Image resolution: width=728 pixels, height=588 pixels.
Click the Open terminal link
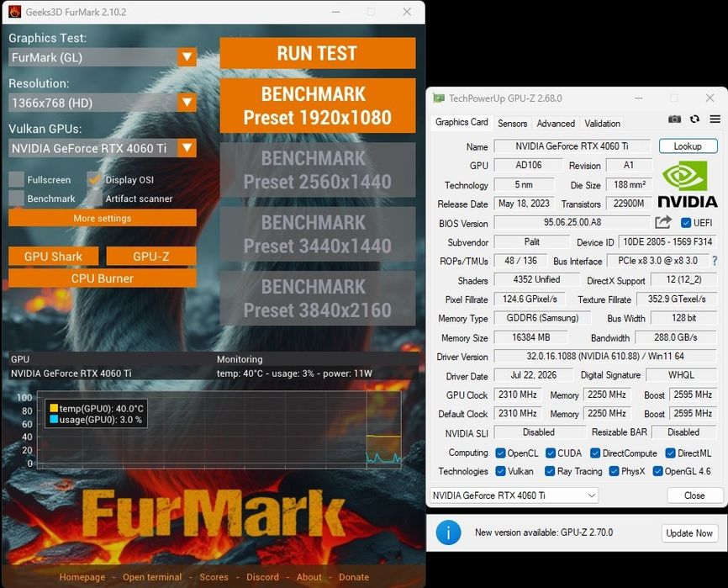coord(152,577)
